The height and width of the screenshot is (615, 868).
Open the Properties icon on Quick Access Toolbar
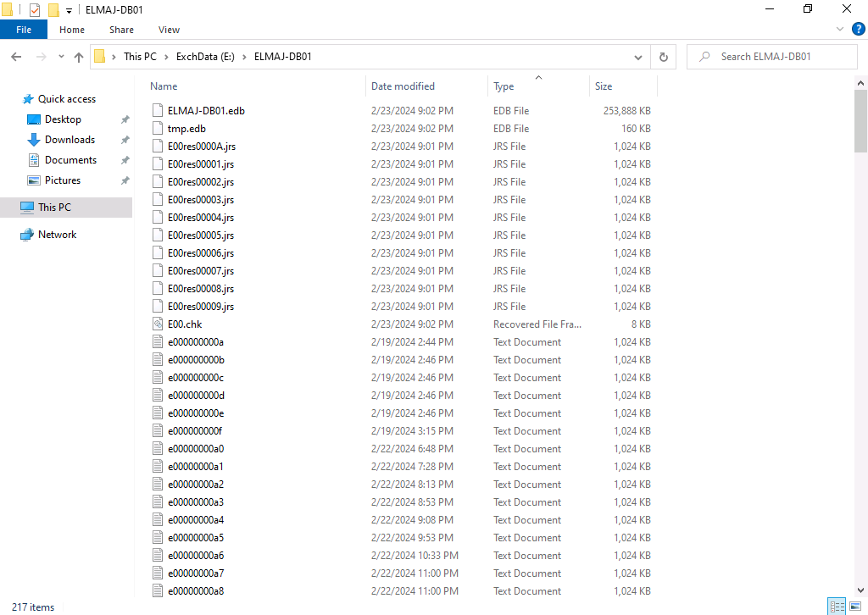tap(35, 9)
